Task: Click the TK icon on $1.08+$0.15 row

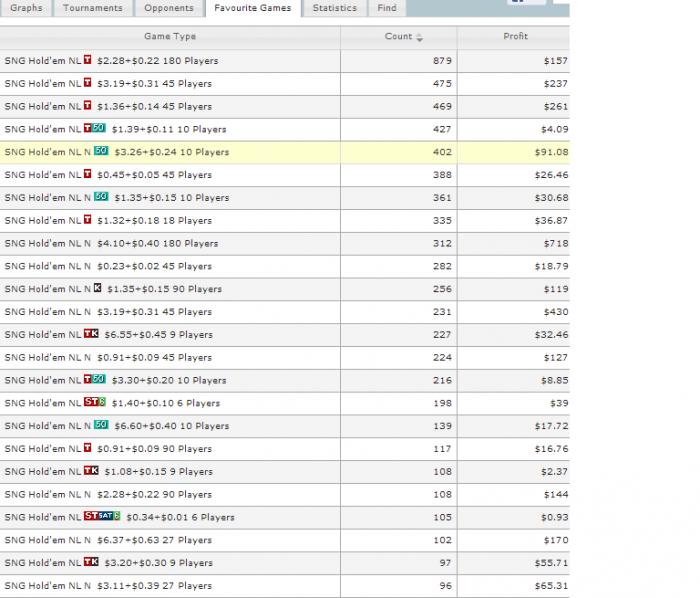Action: [92, 470]
